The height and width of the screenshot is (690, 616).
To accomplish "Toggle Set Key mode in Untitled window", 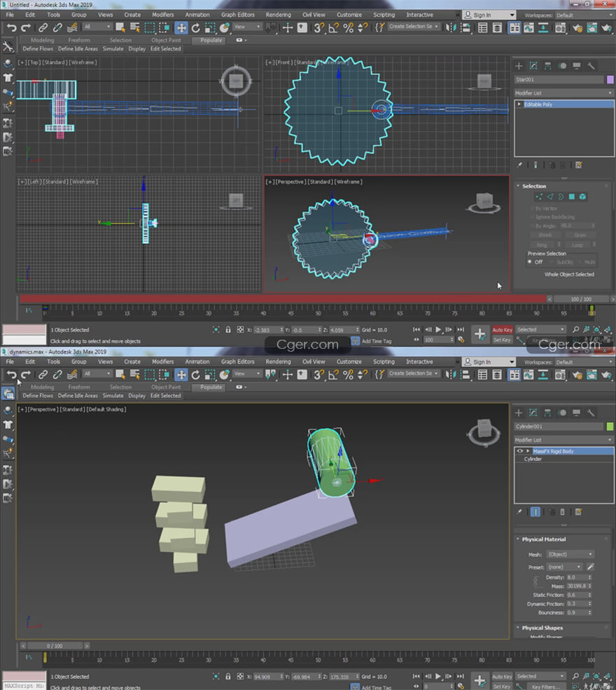I will tap(502, 340).
